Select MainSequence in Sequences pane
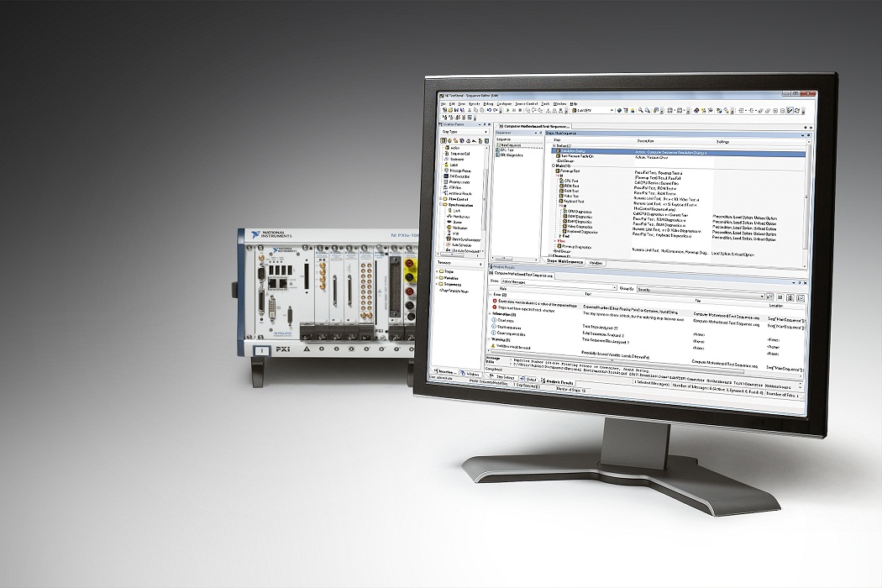The height and width of the screenshot is (588, 882). 509,145
